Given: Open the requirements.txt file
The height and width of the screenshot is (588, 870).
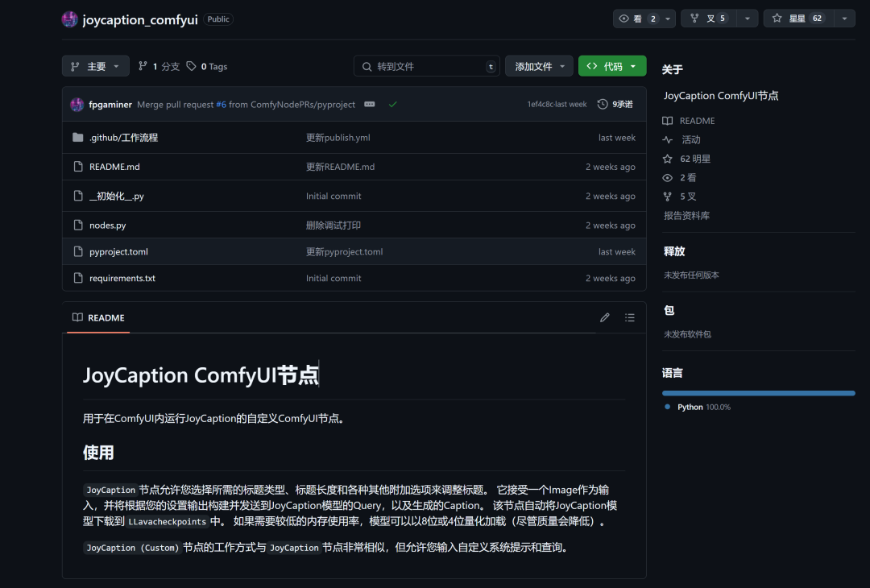Looking at the screenshot, I should (x=122, y=278).
